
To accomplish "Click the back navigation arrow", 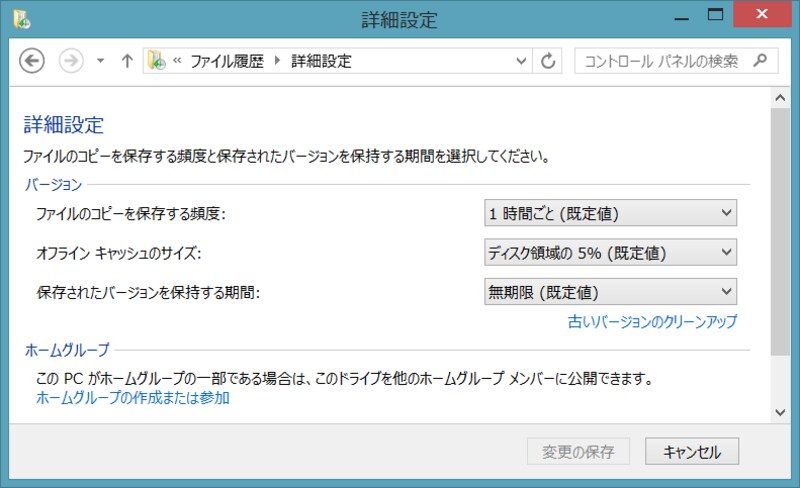I will [x=33, y=61].
